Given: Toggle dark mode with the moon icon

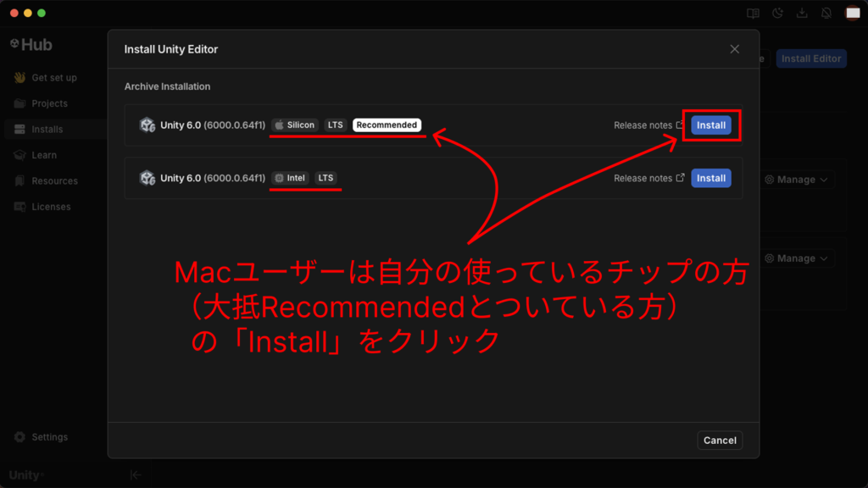Looking at the screenshot, I should pos(777,13).
